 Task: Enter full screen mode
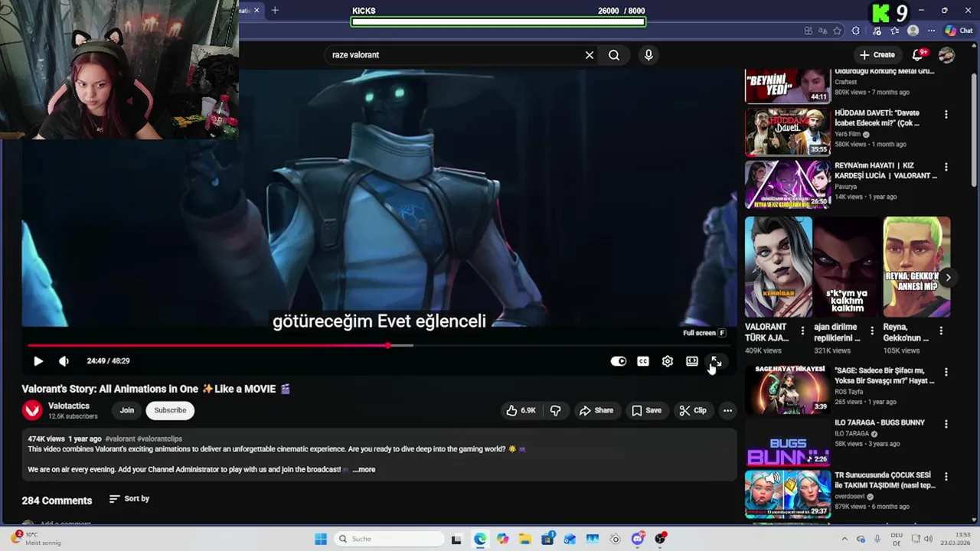tap(716, 361)
